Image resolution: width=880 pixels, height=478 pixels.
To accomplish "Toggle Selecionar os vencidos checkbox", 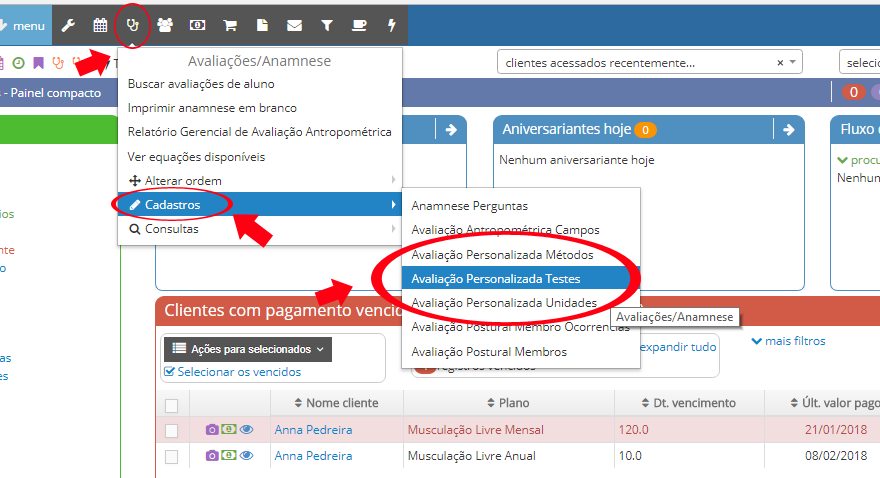I will click(168, 372).
